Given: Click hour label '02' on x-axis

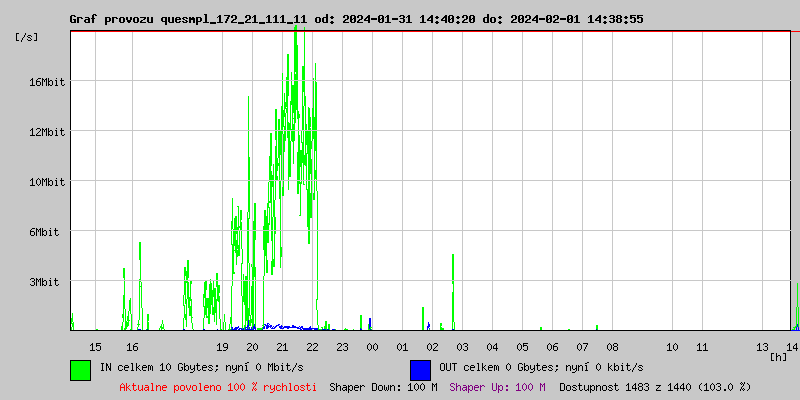Looking at the screenshot, I should [x=433, y=347].
